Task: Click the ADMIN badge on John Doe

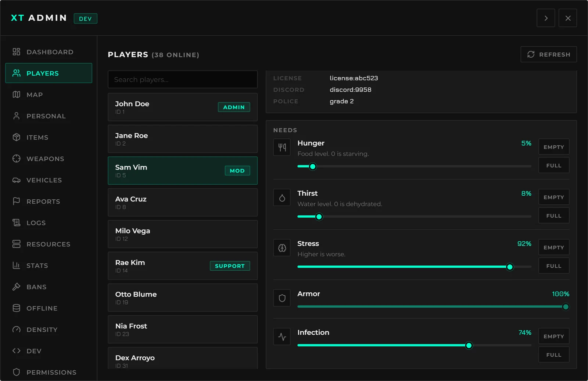Action: coord(234,107)
